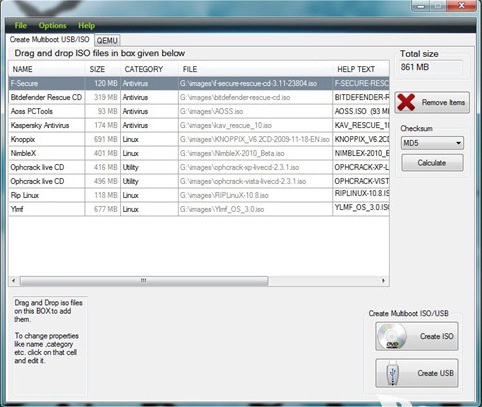
Task: Click the AOSS.iso file path cell
Action: [x=255, y=111]
